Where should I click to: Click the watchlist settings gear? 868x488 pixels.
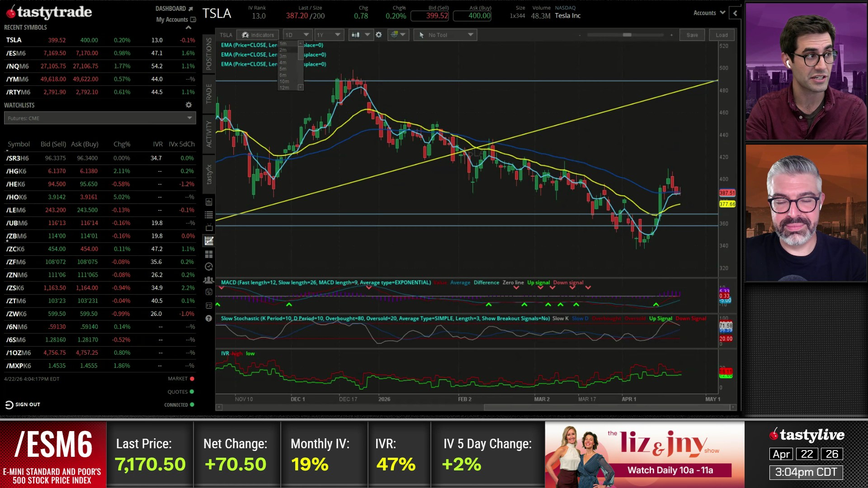pyautogui.click(x=189, y=105)
